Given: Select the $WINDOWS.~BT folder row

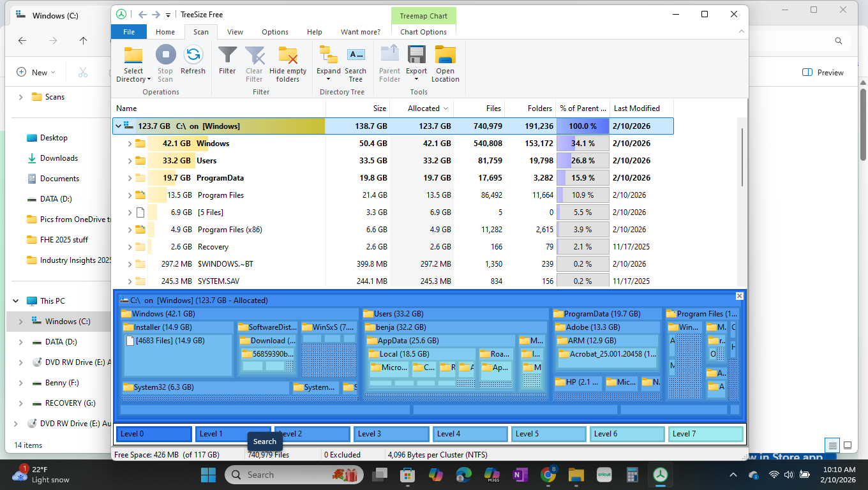Looking at the screenshot, I should pos(393,264).
